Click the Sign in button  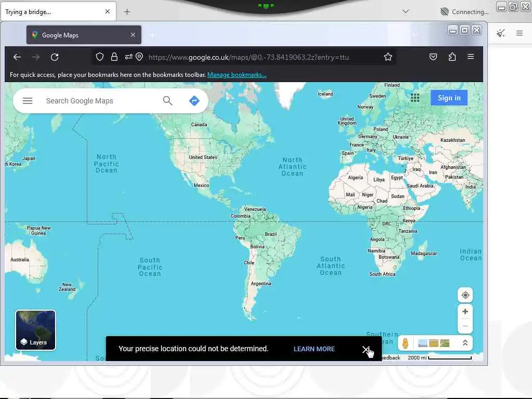click(x=449, y=98)
